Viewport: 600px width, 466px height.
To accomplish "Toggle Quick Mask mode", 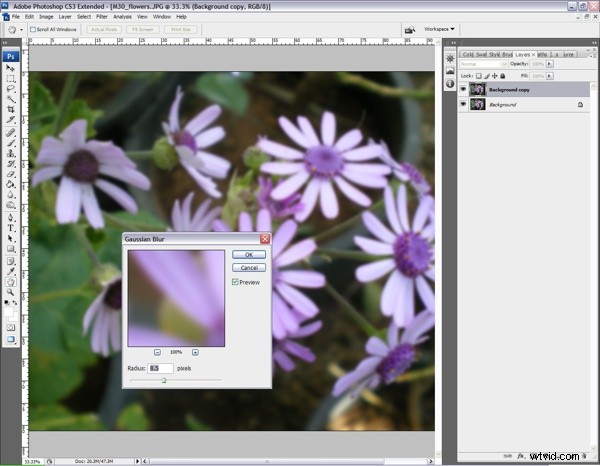I will tap(10, 328).
